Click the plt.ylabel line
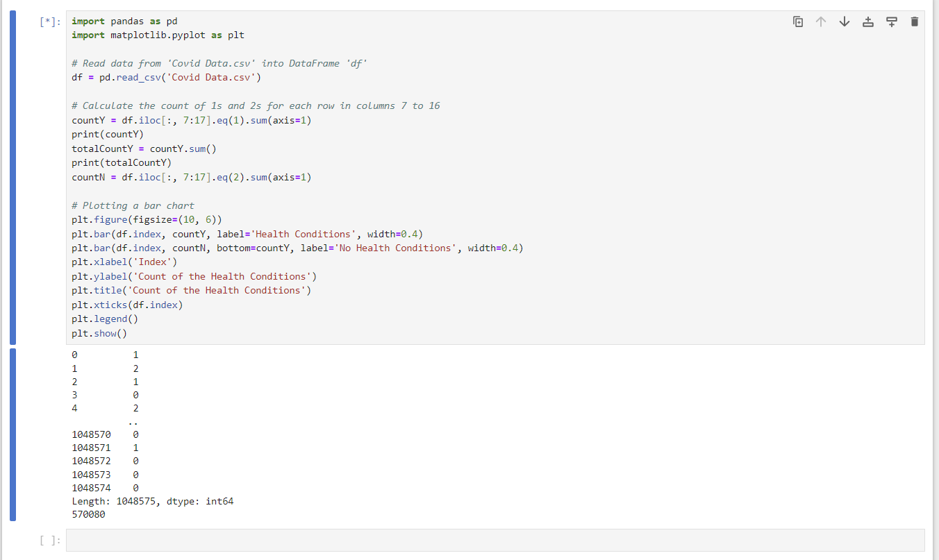This screenshot has height=560, width=939. (x=194, y=276)
